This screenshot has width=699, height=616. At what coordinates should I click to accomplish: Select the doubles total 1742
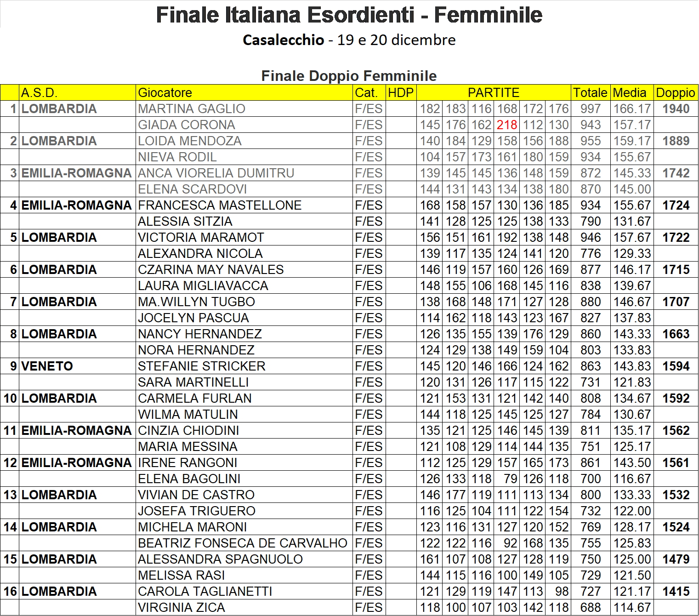(676, 173)
